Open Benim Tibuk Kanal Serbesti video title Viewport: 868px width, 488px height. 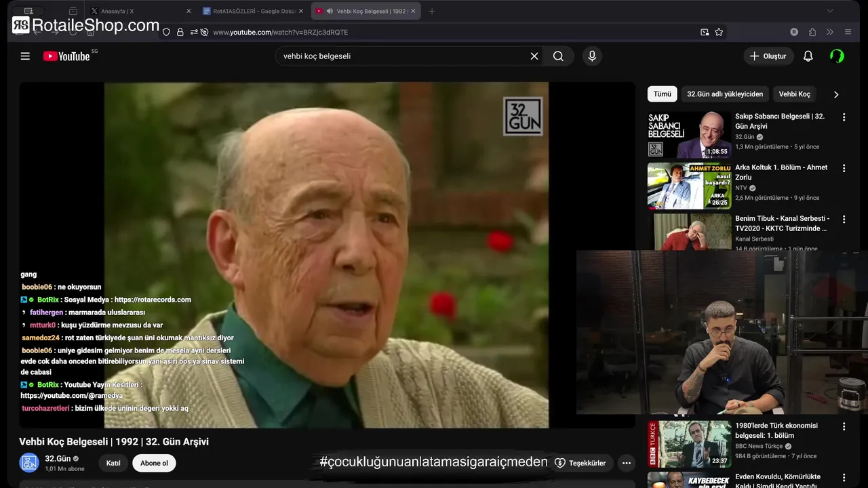[x=782, y=223]
